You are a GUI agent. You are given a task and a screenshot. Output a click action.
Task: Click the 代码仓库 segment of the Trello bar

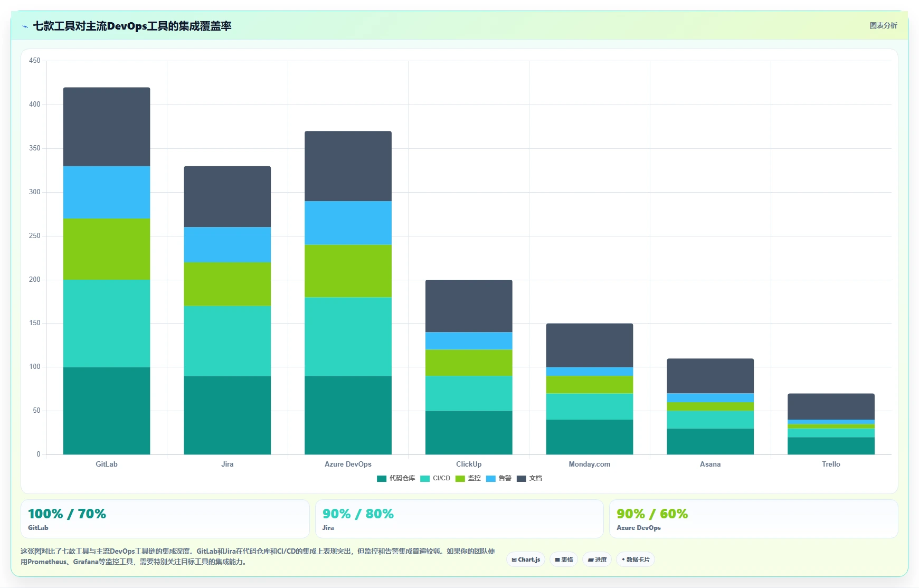pyautogui.click(x=831, y=446)
